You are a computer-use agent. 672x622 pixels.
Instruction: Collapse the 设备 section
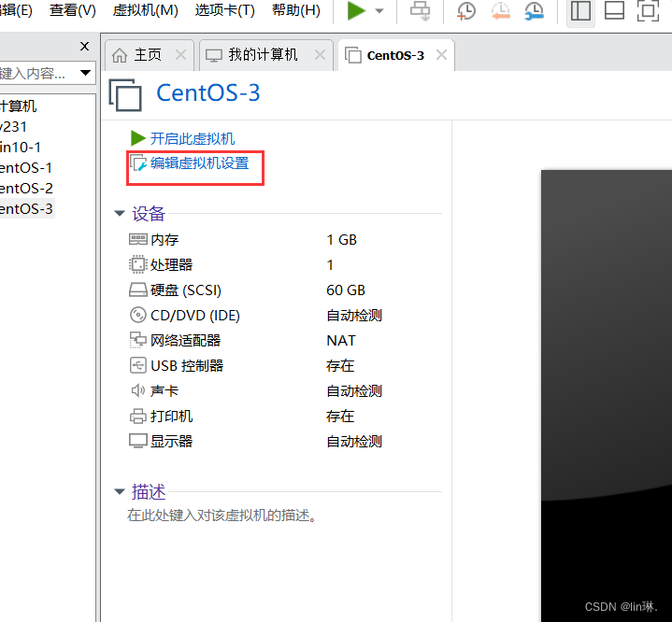pyautogui.click(x=120, y=213)
